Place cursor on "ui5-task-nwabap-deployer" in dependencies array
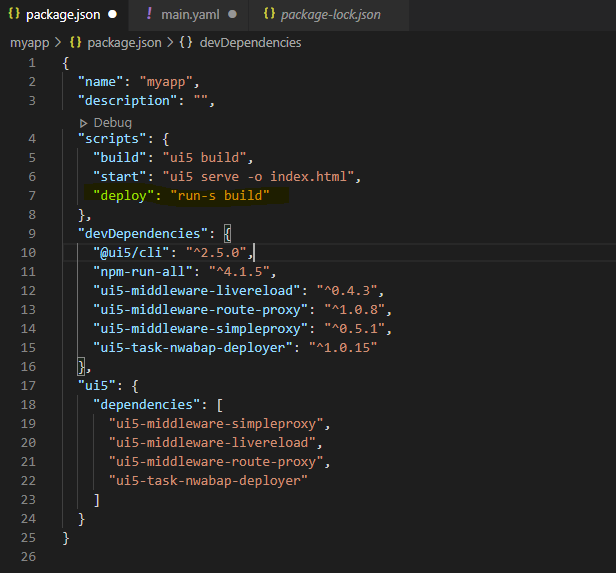Image resolution: width=616 pixels, height=573 pixels. pos(208,480)
